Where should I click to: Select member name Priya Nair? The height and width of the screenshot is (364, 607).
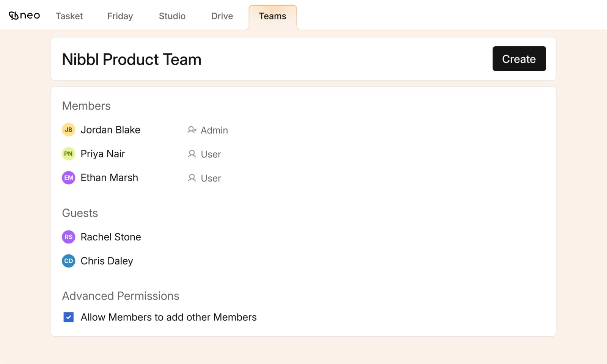click(x=103, y=154)
